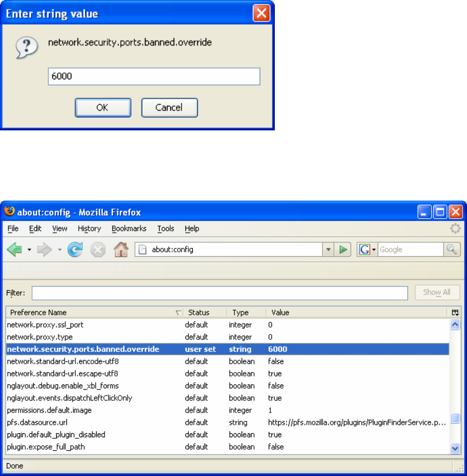Click value 6000 in highlighted row

(278, 349)
